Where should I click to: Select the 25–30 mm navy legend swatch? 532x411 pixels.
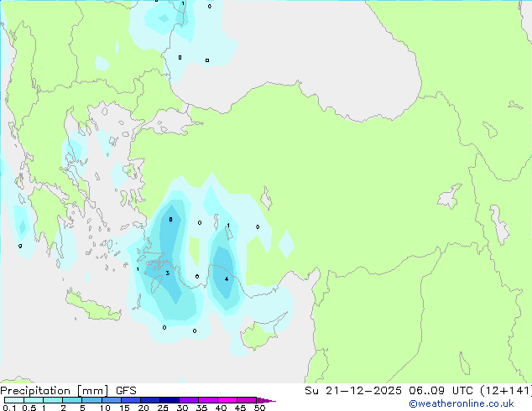click(169, 400)
